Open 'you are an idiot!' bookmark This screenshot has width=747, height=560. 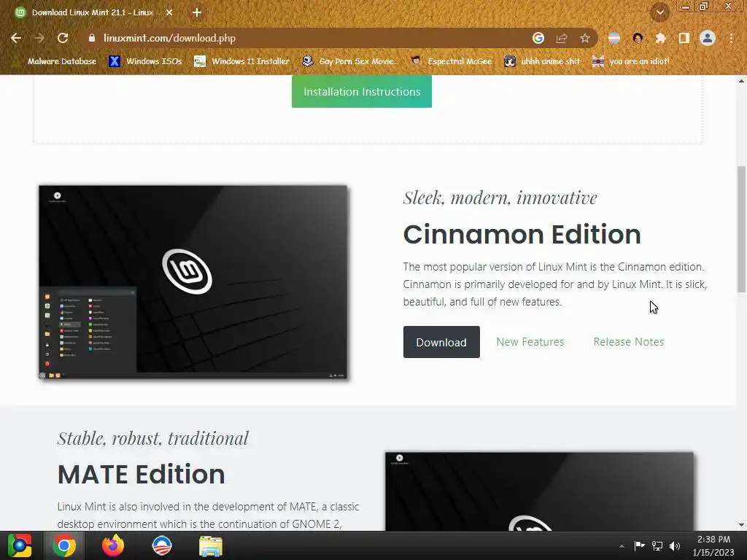631,61
